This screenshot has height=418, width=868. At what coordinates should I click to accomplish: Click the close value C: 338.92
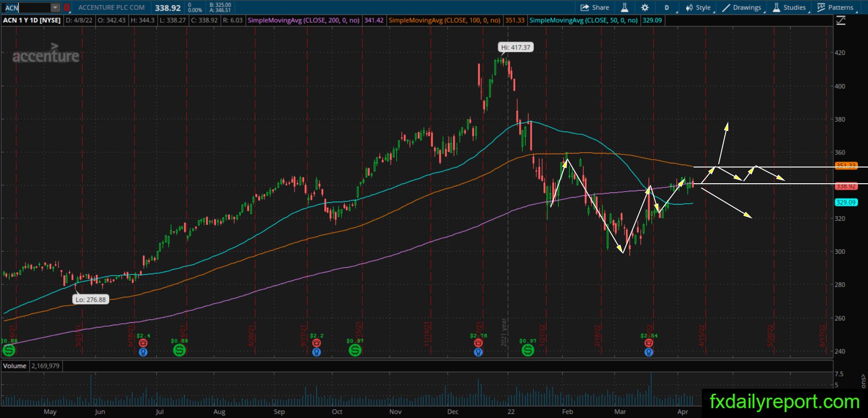coord(204,20)
